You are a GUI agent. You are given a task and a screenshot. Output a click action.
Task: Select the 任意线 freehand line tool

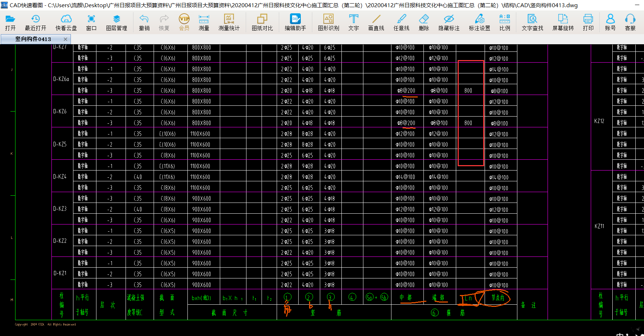(x=402, y=22)
